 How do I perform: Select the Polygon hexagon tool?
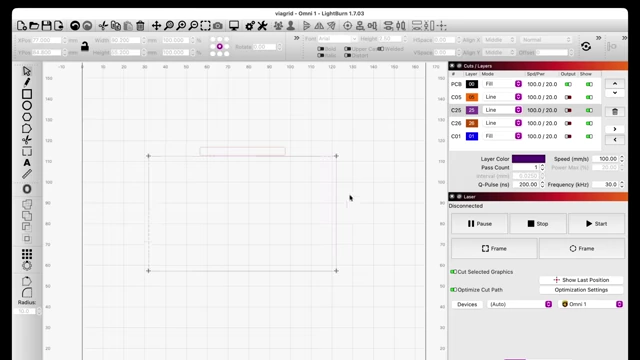(x=27, y=117)
